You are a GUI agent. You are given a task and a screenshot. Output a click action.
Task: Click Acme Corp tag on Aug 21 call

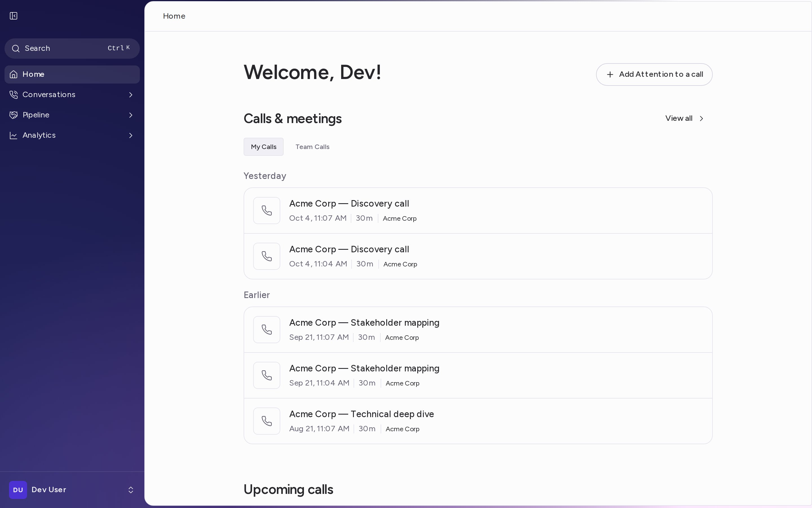click(402, 429)
